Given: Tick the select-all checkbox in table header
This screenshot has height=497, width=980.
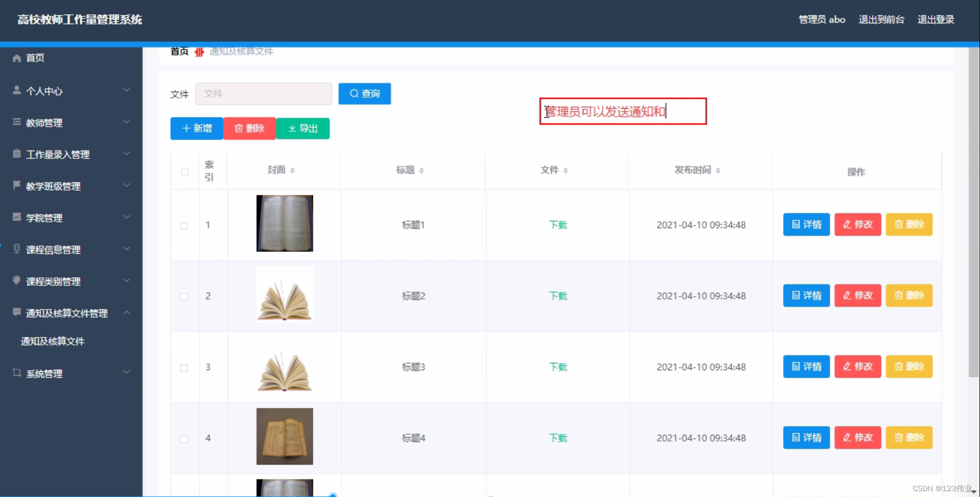Looking at the screenshot, I should (184, 172).
